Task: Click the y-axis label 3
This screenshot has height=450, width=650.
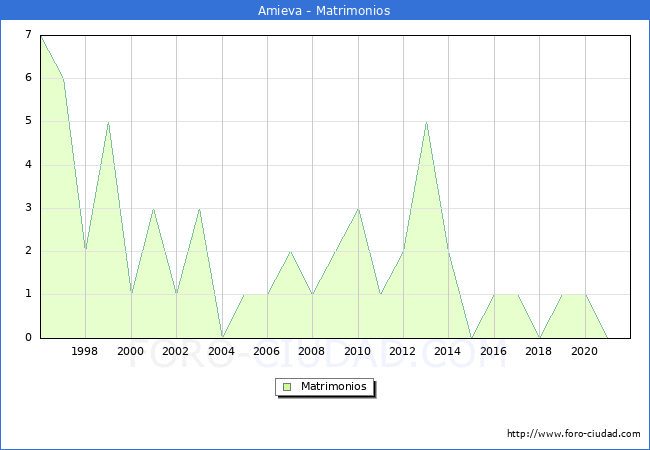Action: pyautogui.click(x=28, y=208)
